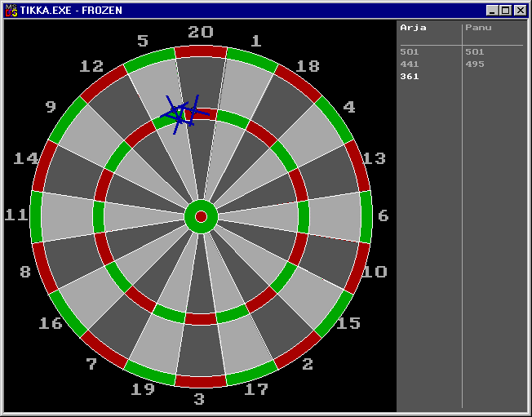Click the number 16 label
This screenshot has width=532, height=417.
pos(51,323)
